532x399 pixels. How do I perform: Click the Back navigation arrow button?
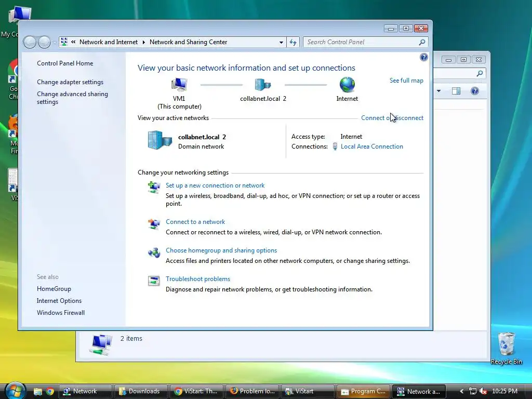30,43
